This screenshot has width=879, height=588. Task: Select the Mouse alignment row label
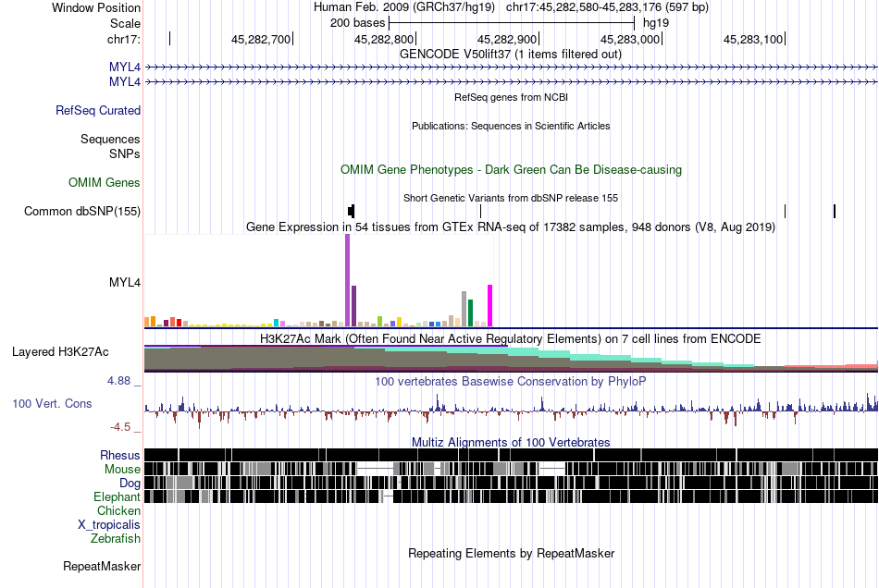point(122,470)
